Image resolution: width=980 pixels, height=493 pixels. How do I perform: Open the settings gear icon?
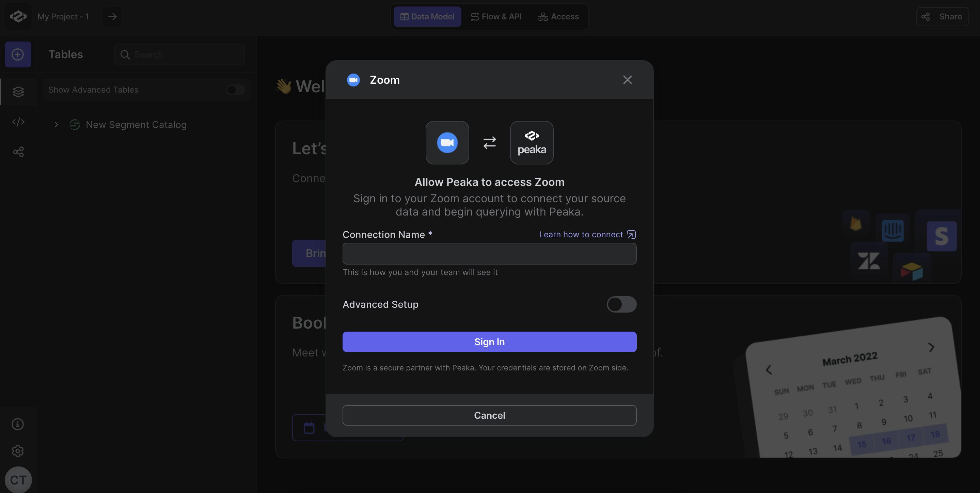coord(17,451)
